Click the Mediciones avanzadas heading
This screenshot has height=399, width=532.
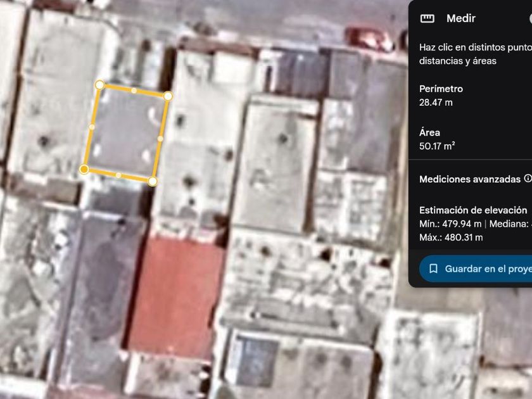click(470, 179)
